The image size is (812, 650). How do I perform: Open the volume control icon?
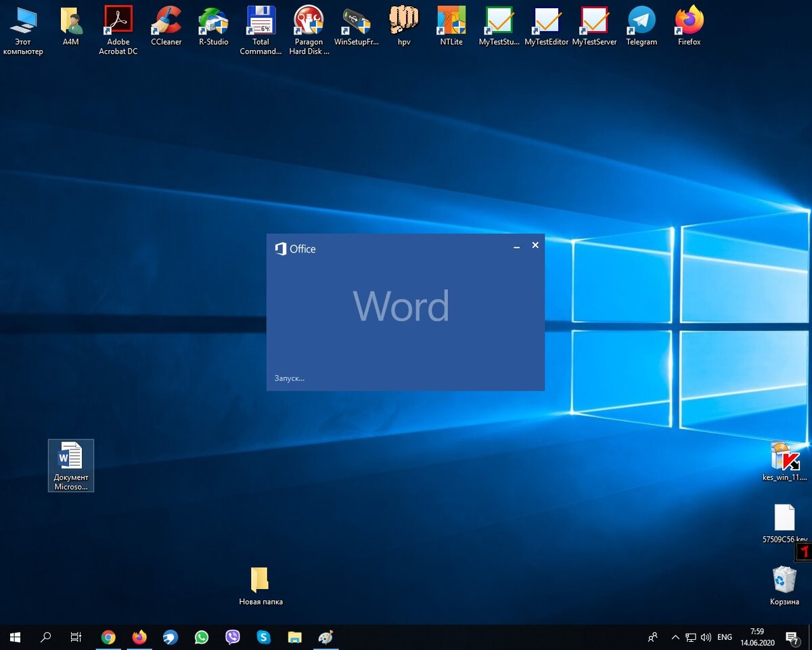[706, 637]
